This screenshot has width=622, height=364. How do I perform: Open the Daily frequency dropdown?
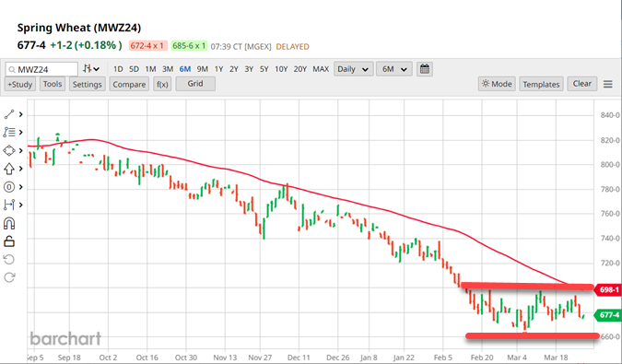pyautogui.click(x=354, y=69)
